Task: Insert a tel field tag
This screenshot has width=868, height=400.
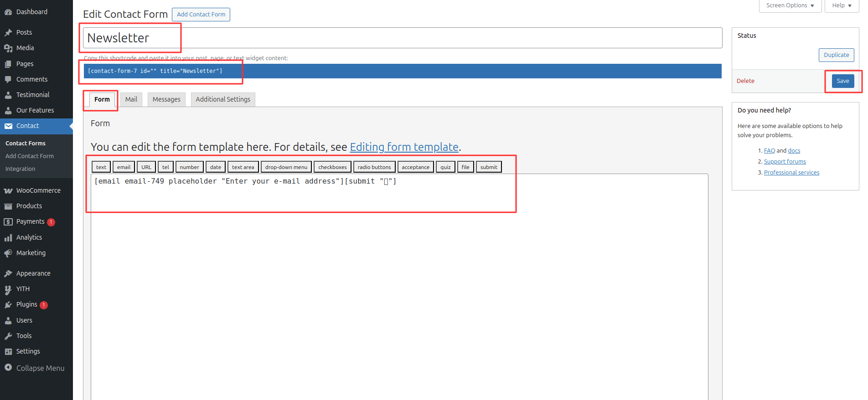Action: (165, 167)
